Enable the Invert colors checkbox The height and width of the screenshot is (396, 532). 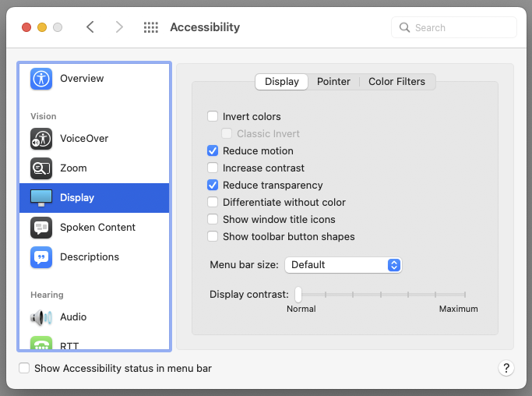(x=213, y=116)
